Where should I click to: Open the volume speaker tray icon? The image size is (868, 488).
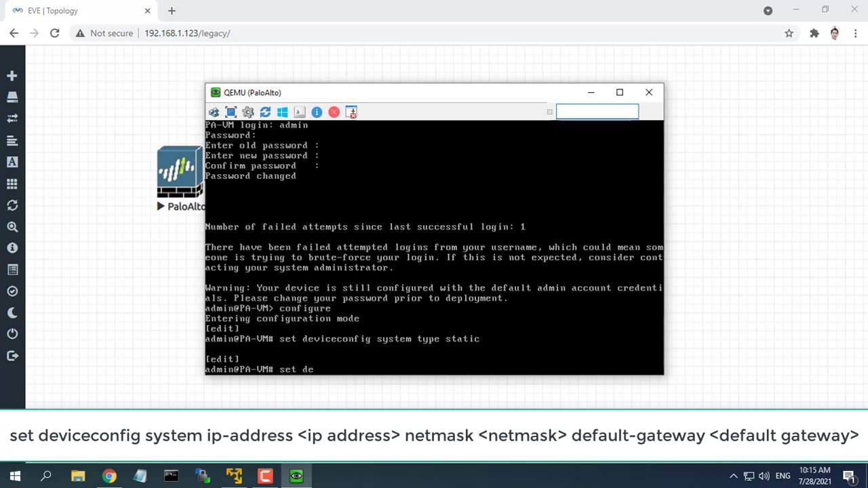pos(764,476)
